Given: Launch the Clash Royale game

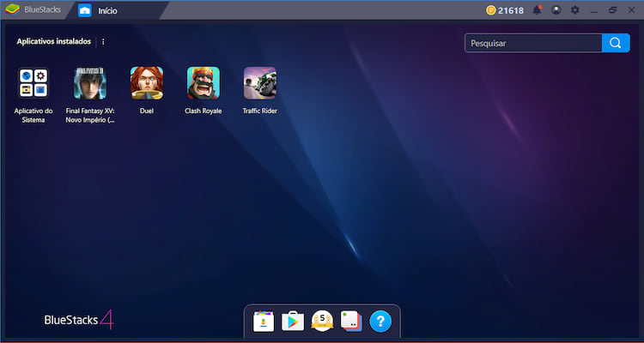Looking at the screenshot, I should (x=204, y=83).
